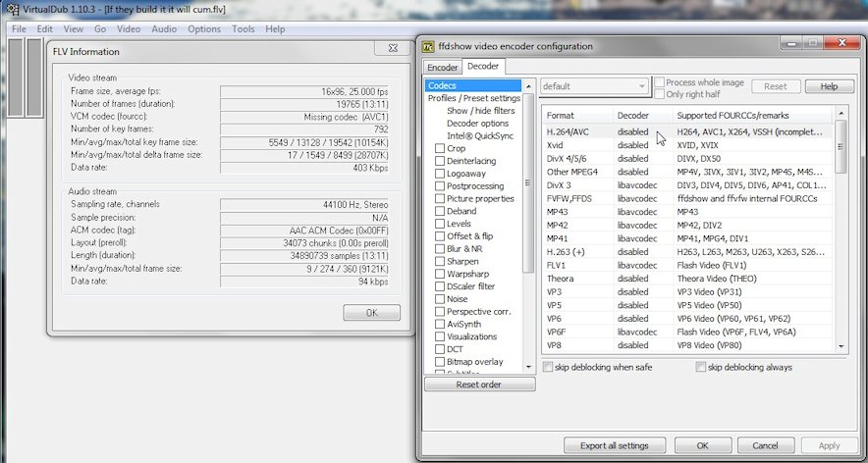The image size is (868, 463).
Task: Open the default preset dropdown
Action: click(x=593, y=86)
